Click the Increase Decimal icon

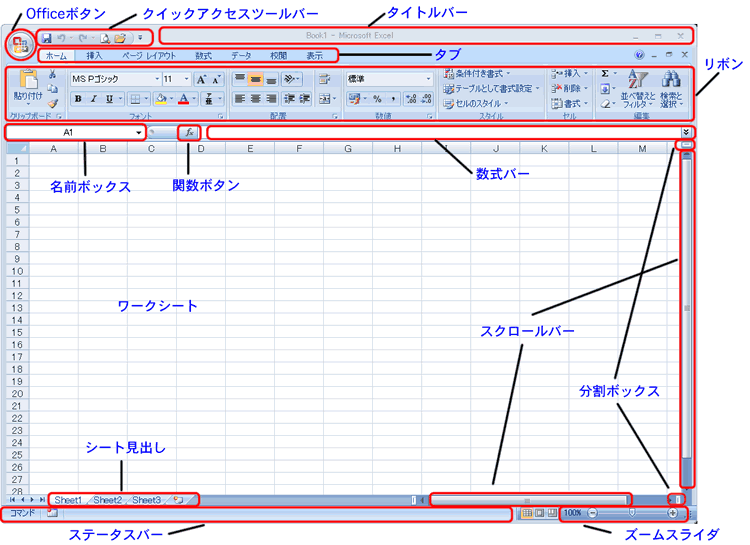[x=411, y=99]
